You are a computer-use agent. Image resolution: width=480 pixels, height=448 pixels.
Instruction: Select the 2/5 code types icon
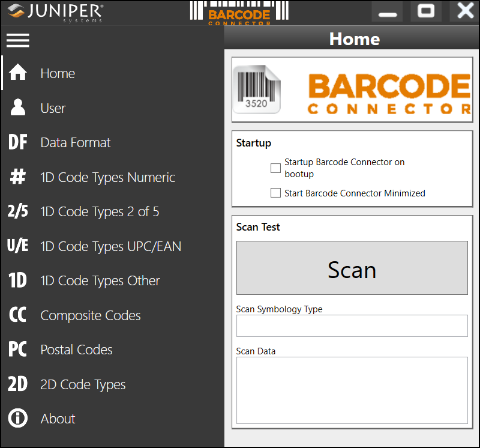coord(17,211)
